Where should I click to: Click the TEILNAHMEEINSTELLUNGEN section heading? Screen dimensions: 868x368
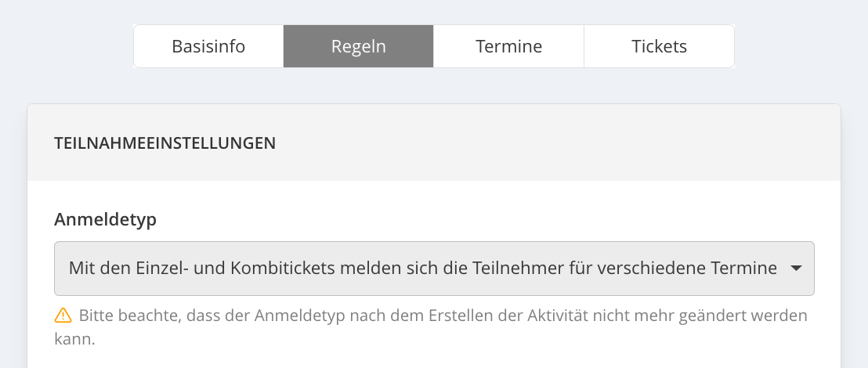point(165,143)
